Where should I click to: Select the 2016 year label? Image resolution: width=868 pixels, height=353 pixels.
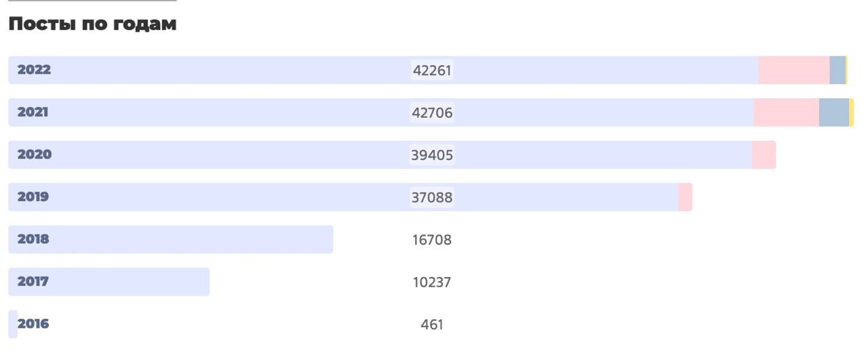[34, 324]
